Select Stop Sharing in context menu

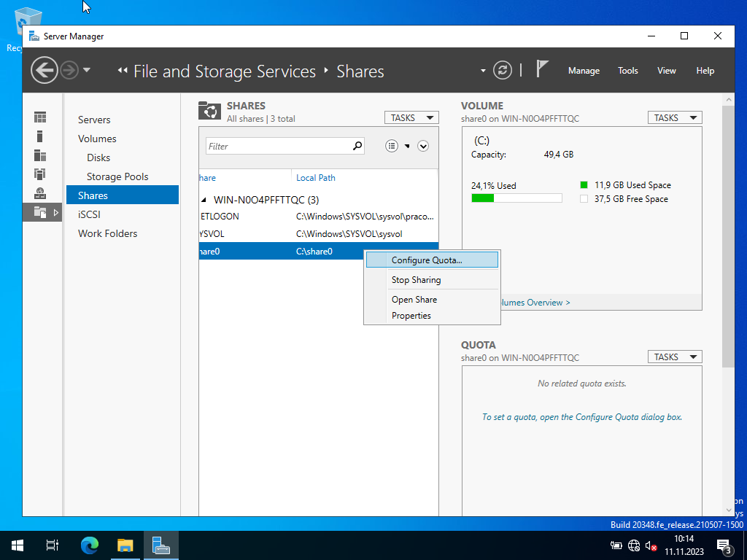point(416,280)
